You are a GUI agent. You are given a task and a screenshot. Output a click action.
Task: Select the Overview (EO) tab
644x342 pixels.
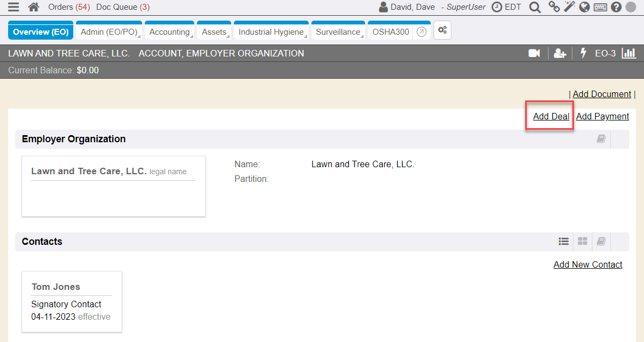(41, 32)
